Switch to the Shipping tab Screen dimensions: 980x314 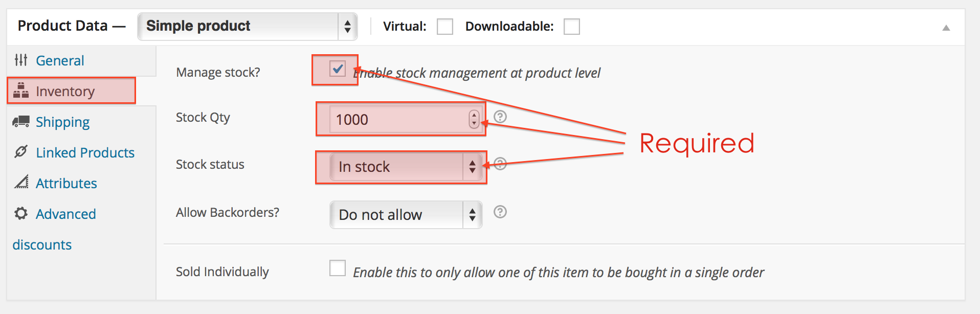(x=62, y=122)
